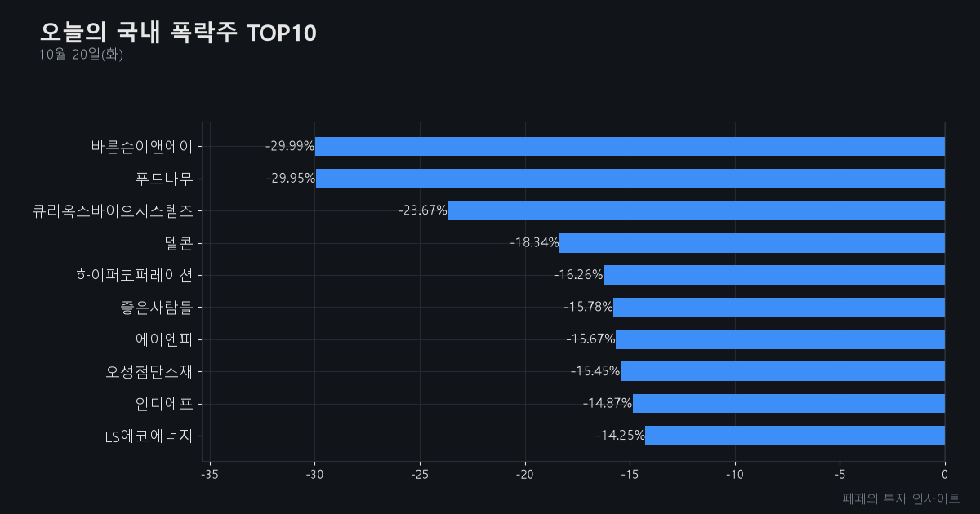The width and height of the screenshot is (980, 514).
Task: Click the LS에코에너지 bar
Action: pos(795,436)
